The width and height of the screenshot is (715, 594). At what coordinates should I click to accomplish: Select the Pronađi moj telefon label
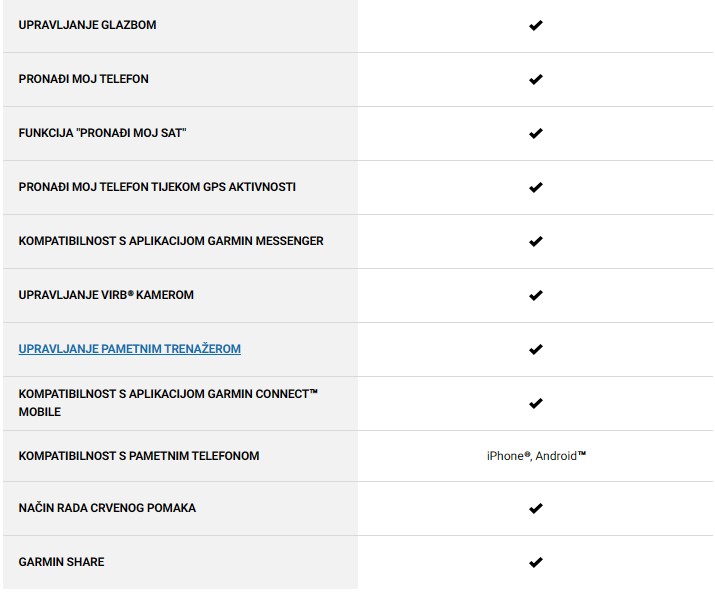(83, 79)
